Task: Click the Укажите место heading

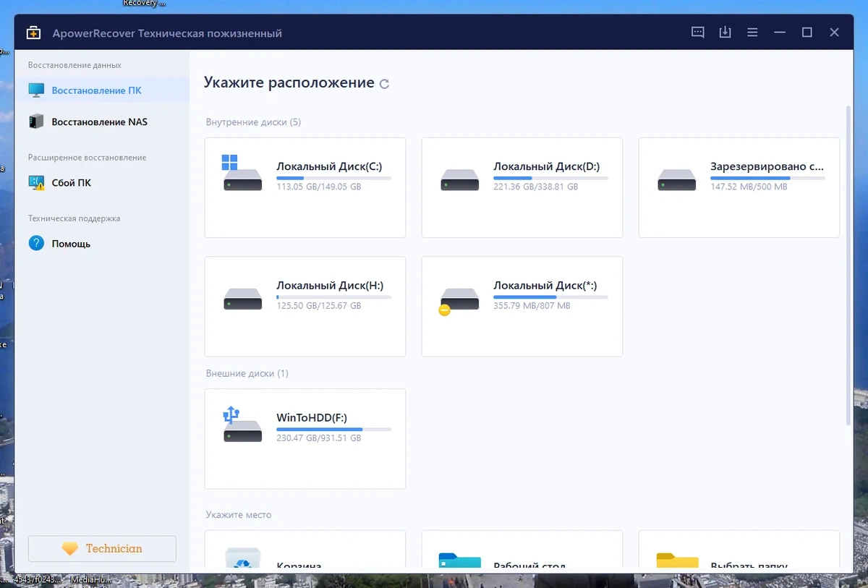Action: 238,515
